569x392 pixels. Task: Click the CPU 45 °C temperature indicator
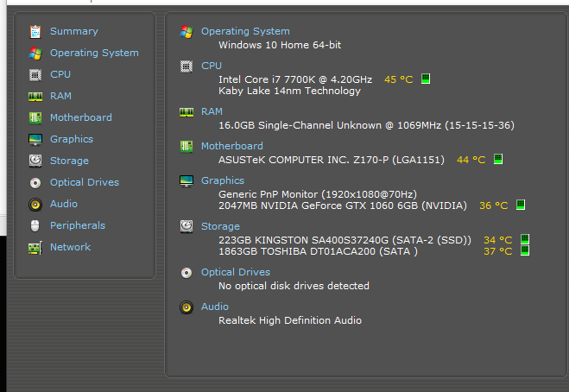click(398, 79)
